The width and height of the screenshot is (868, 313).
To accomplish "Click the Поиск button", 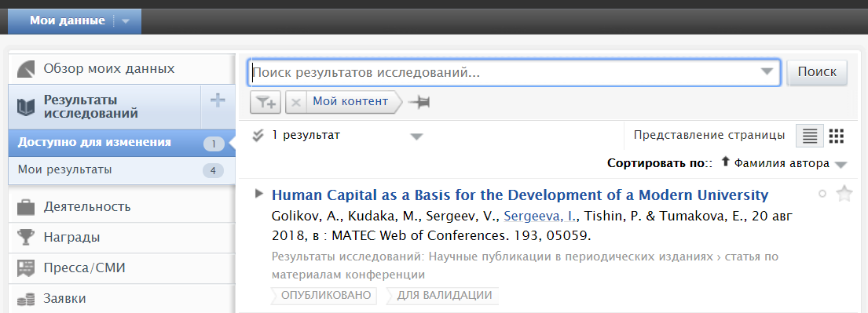I will (816, 72).
